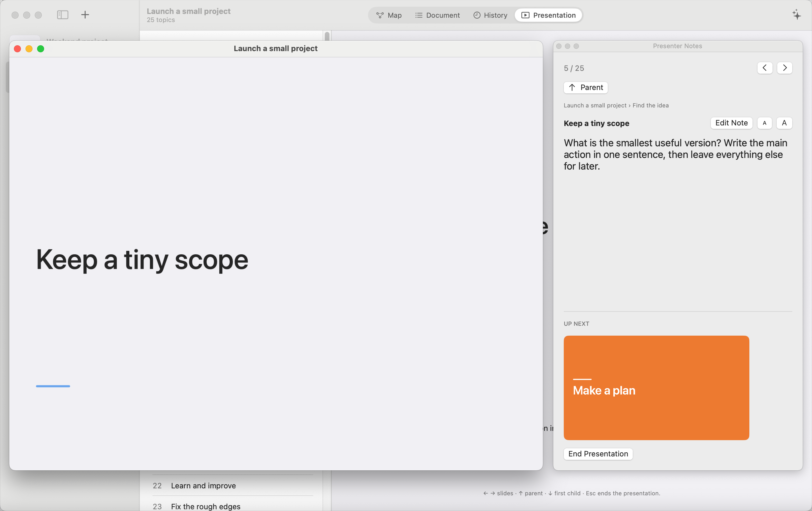Click the presenter note text body

point(675,154)
